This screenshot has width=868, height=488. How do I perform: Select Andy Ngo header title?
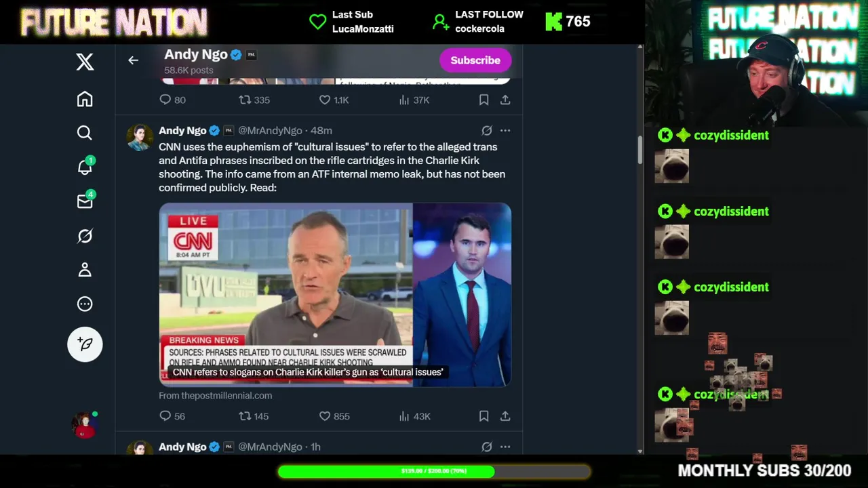[195, 54]
